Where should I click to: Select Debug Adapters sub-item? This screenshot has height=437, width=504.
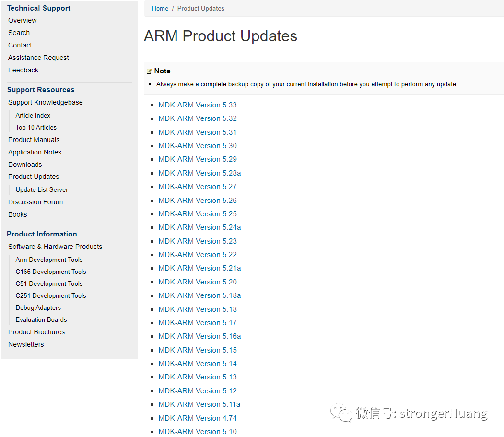[x=38, y=308]
